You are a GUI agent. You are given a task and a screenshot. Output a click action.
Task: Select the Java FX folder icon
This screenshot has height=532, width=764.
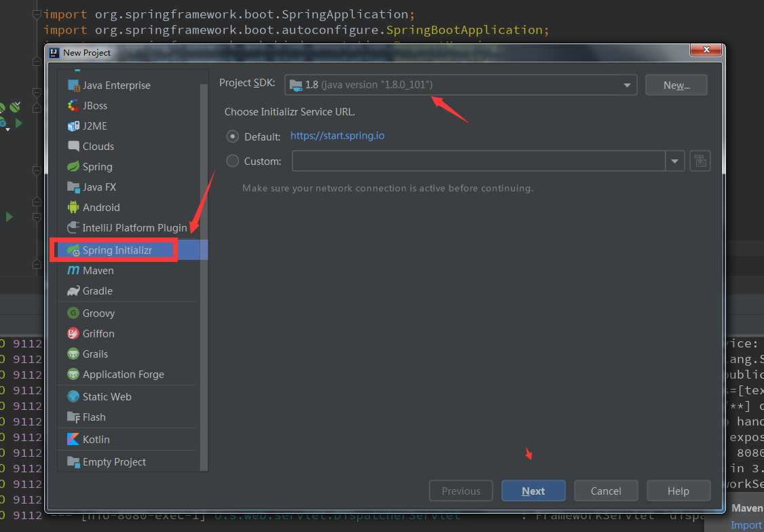click(73, 187)
